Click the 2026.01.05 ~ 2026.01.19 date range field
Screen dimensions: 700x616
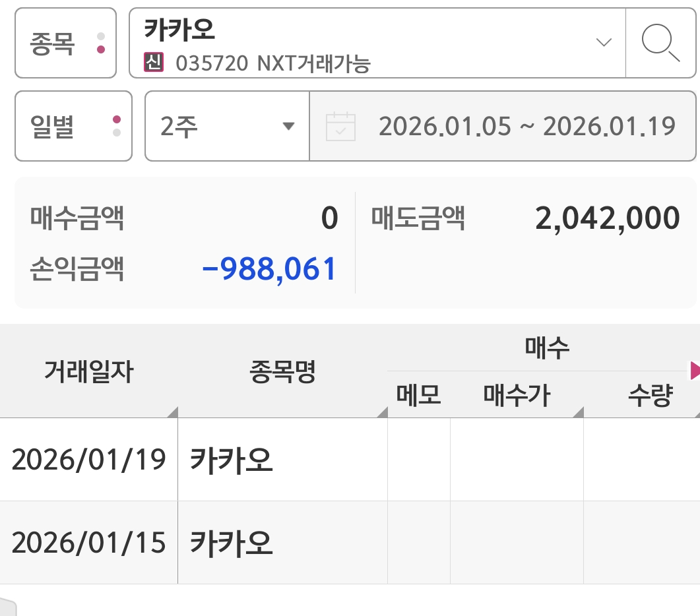[526, 126]
